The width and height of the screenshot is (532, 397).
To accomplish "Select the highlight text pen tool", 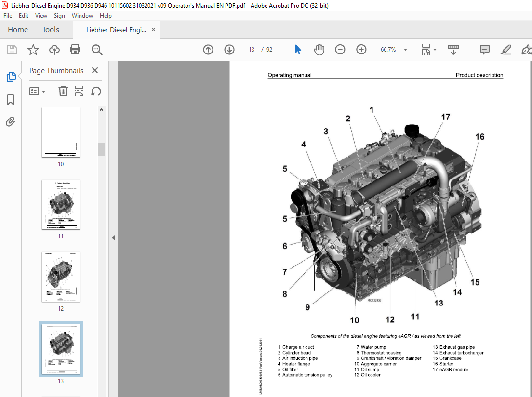I will coord(505,50).
